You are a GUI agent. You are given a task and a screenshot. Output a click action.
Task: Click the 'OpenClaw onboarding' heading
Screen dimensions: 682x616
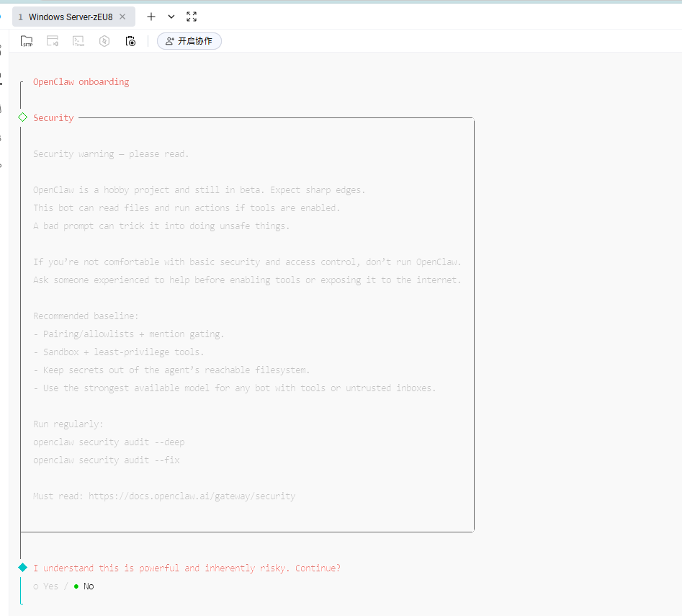(81, 82)
